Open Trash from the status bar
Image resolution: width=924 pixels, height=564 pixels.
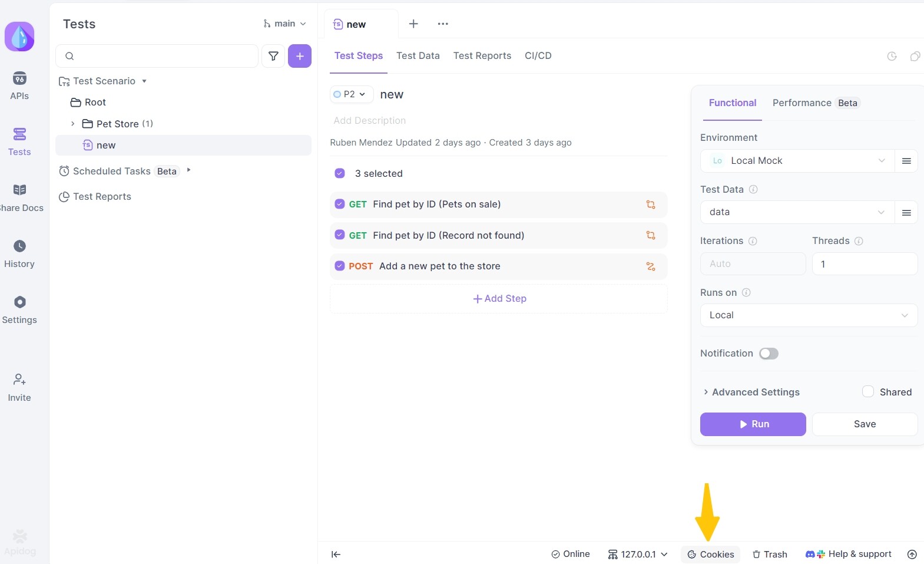coord(770,554)
